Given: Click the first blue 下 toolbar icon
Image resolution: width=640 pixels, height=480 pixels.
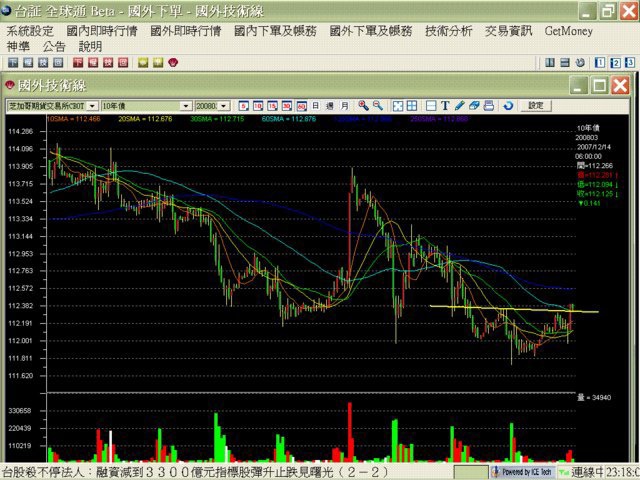Looking at the screenshot, I should [13, 62].
